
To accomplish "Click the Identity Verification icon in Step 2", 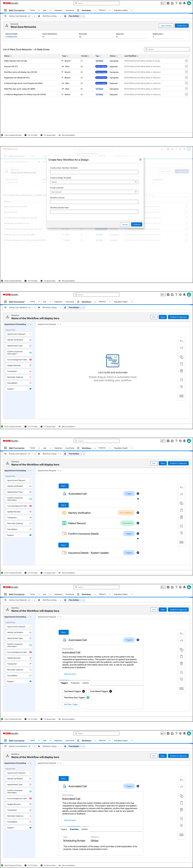I will (x=64, y=513).
